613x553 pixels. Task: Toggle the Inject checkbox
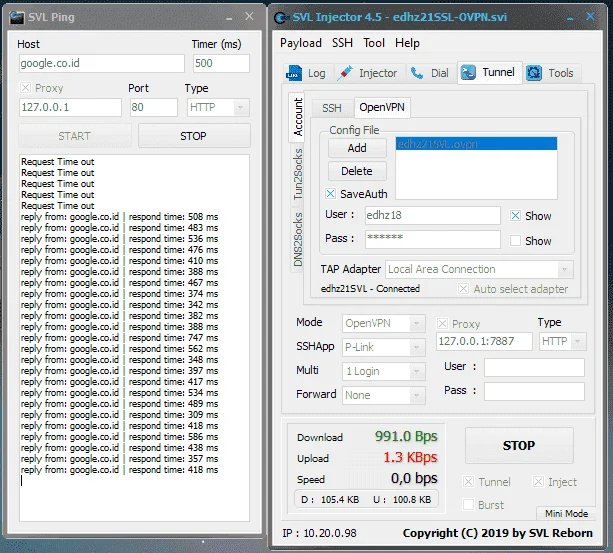coord(538,481)
